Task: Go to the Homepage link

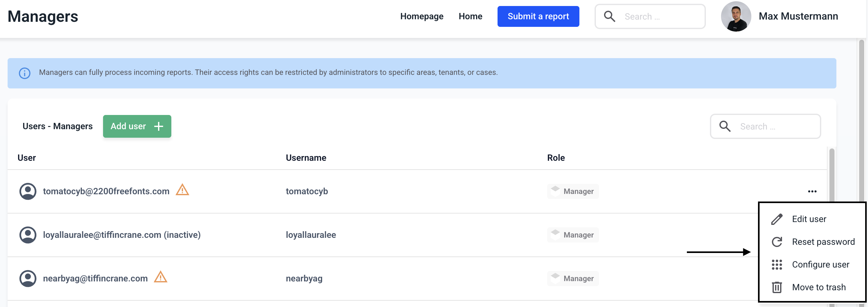Action: (422, 16)
